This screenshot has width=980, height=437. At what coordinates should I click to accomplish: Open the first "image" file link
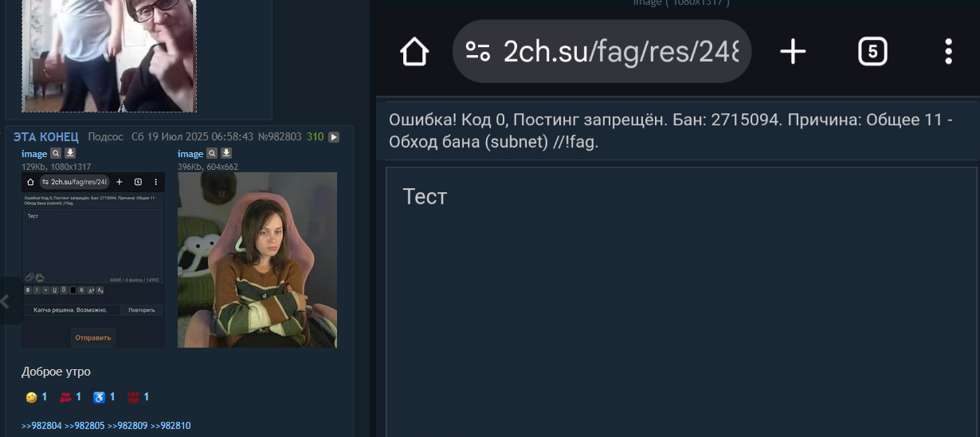[x=34, y=153]
